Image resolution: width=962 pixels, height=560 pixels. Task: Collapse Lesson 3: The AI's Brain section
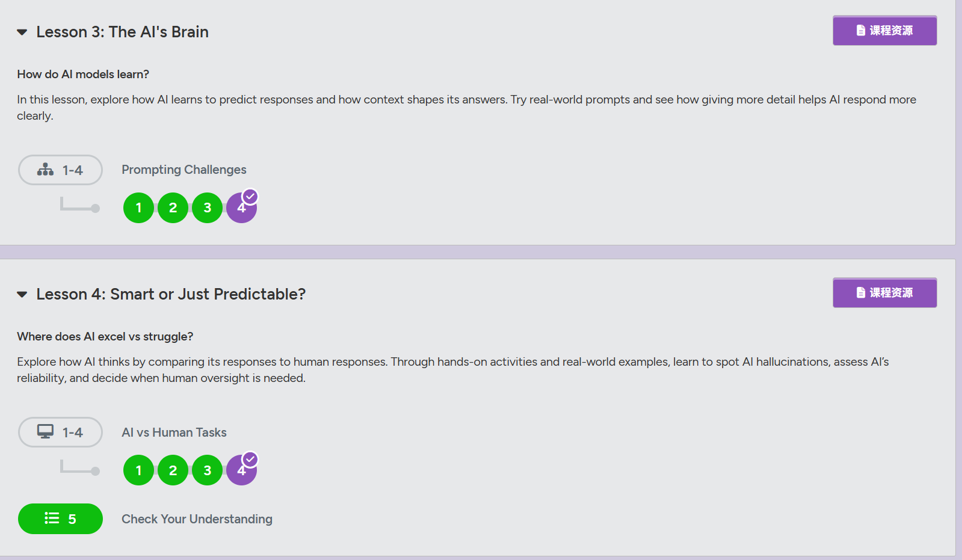(22, 32)
